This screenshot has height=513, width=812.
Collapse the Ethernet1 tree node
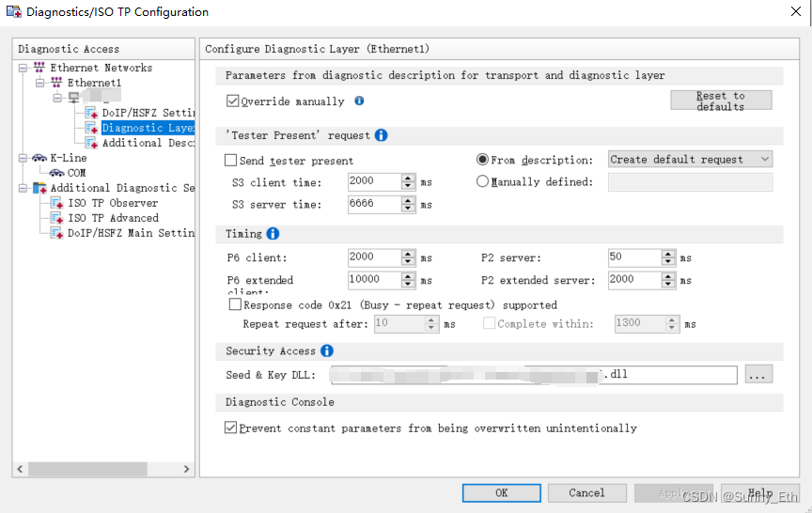[x=39, y=83]
